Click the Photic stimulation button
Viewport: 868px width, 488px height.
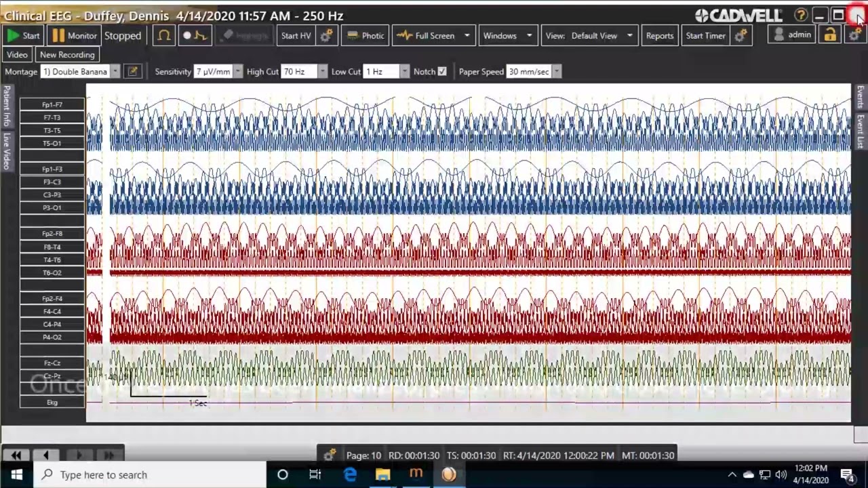tap(366, 36)
